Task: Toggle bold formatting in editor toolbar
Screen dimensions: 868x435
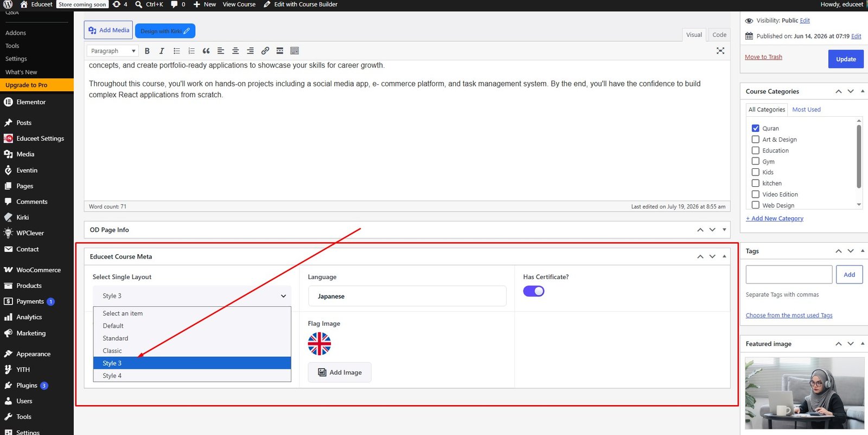Action: point(147,51)
